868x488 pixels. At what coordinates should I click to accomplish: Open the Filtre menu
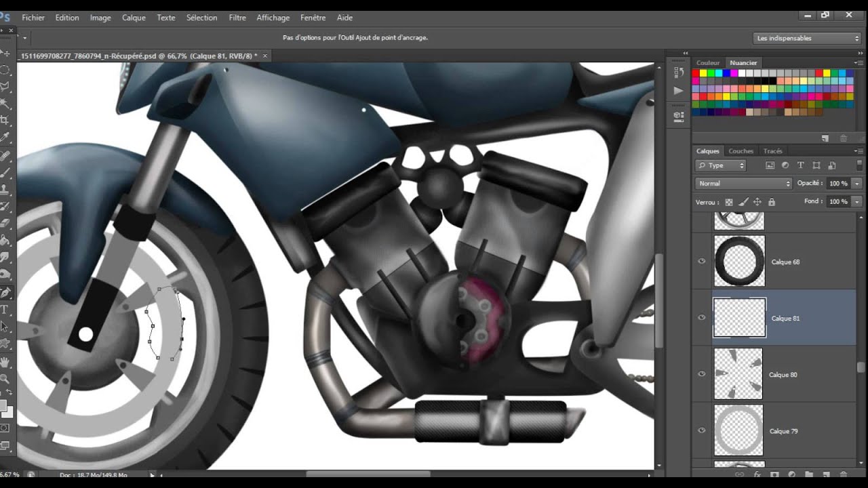(x=237, y=18)
